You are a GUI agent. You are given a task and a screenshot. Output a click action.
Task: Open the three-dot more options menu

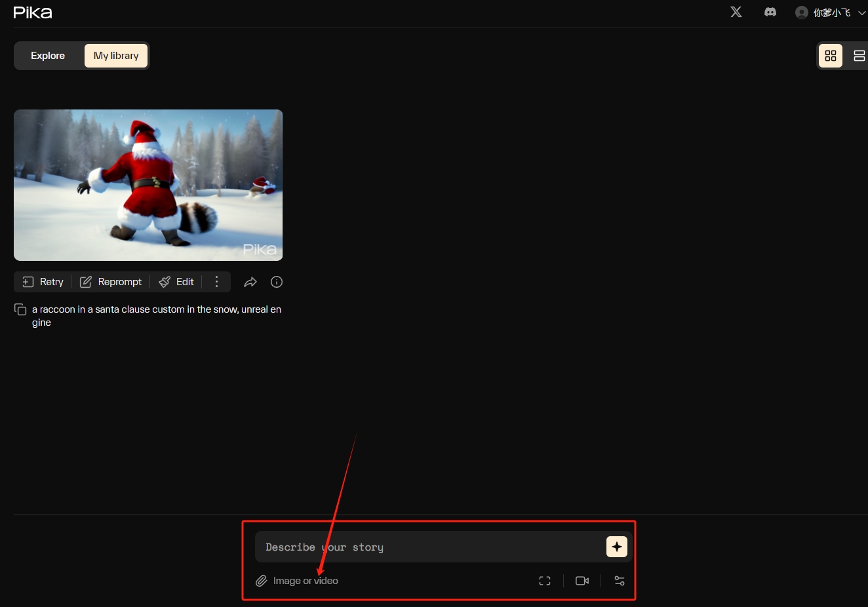pyautogui.click(x=216, y=282)
